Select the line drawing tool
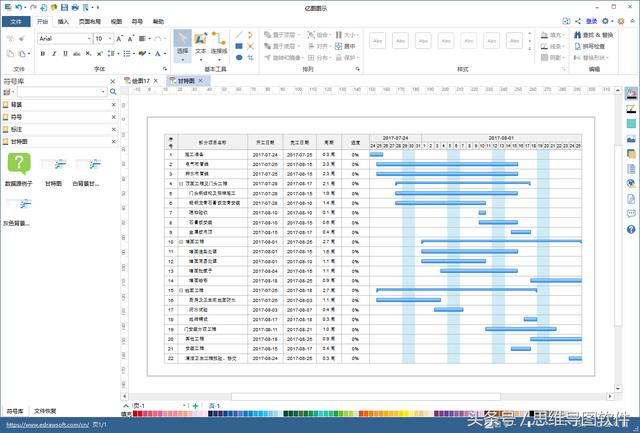The width and height of the screenshot is (640, 433). point(239,35)
